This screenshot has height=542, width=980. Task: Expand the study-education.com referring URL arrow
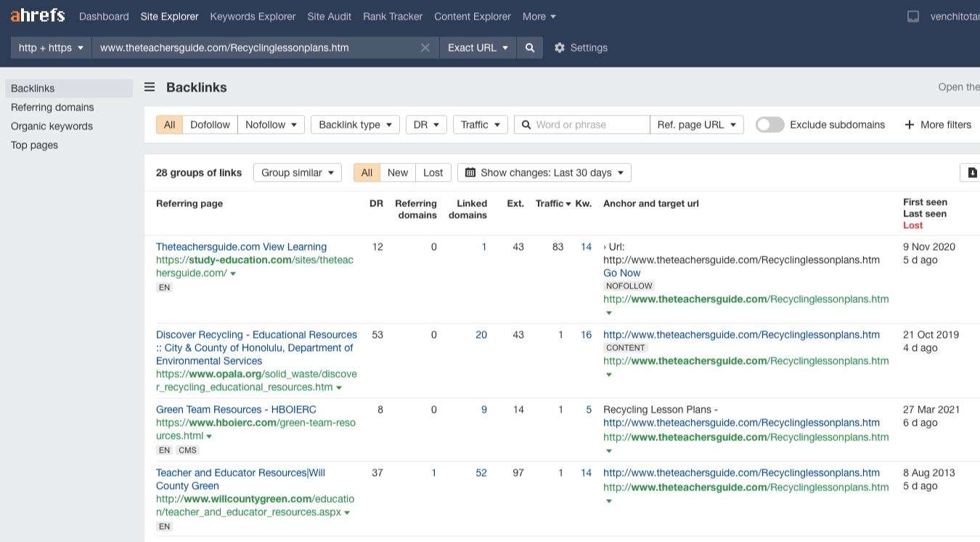coord(233,274)
